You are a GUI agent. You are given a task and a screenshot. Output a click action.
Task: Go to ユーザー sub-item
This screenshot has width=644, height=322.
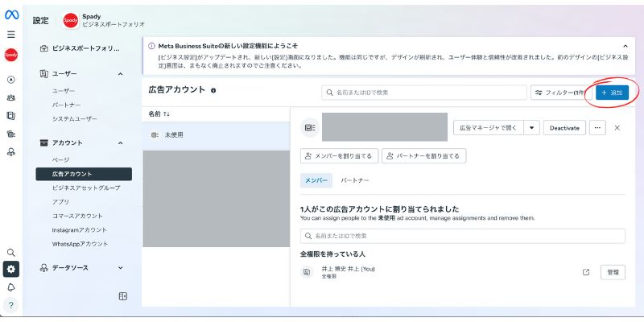tap(64, 91)
